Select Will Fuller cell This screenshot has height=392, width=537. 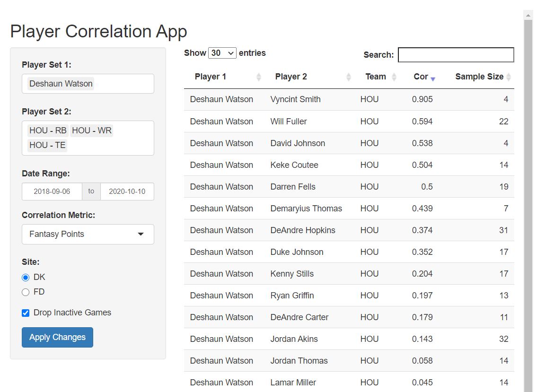[x=289, y=122]
